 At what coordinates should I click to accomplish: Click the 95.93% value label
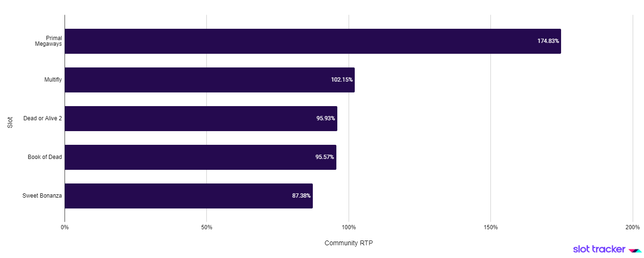pyautogui.click(x=325, y=118)
